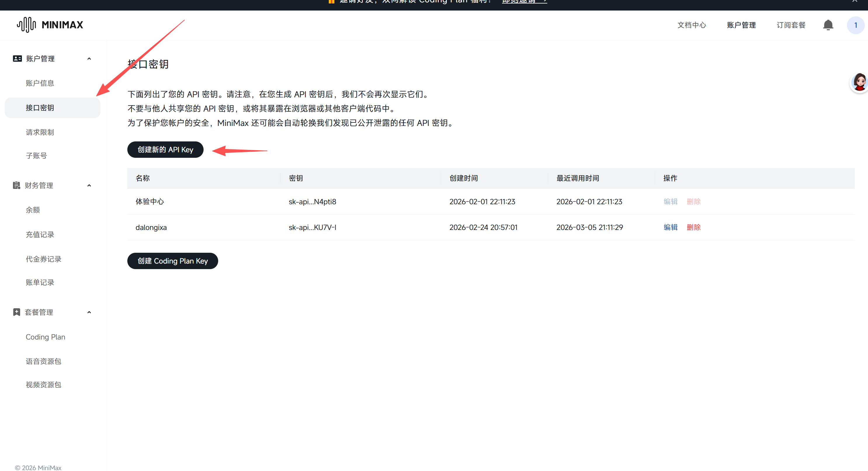The width and height of the screenshot is (868, 471).
Task: Click the MiniMax logo
Action: tap(50, 25)
